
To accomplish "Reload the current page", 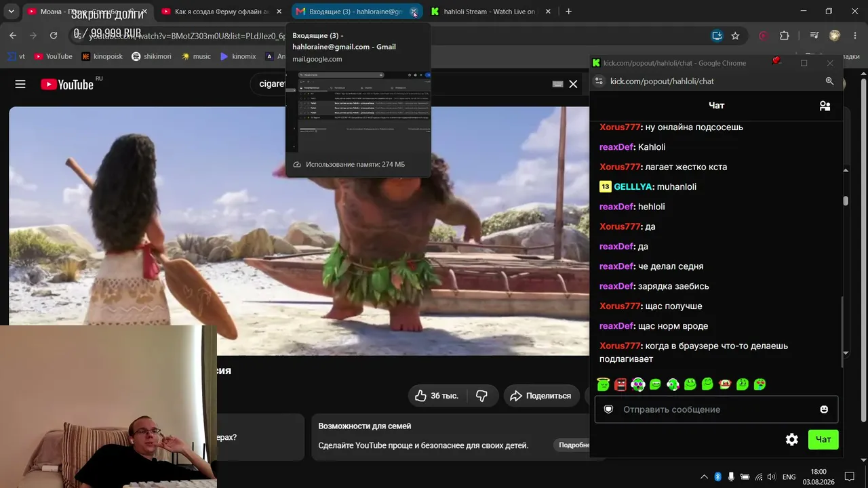I will pos(54,36).
